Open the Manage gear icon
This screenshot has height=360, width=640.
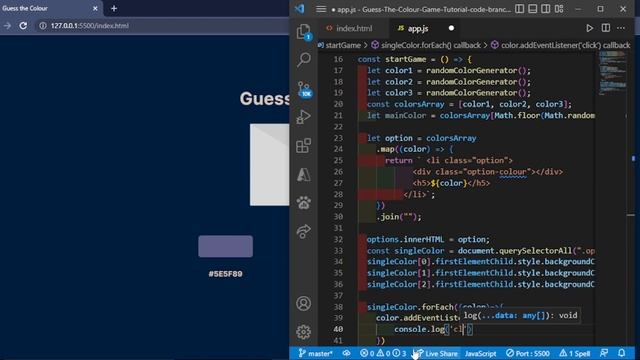(x=303, y=332)
